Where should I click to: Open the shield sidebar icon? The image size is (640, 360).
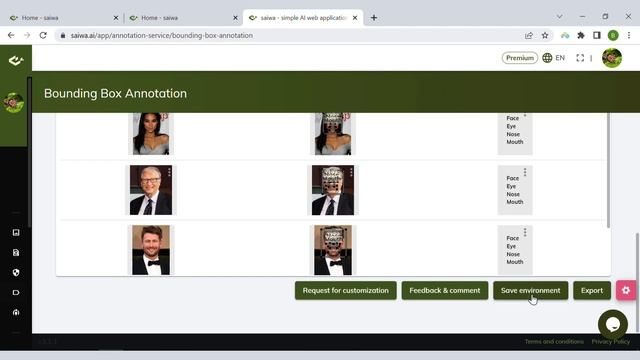tap(16, 272)
